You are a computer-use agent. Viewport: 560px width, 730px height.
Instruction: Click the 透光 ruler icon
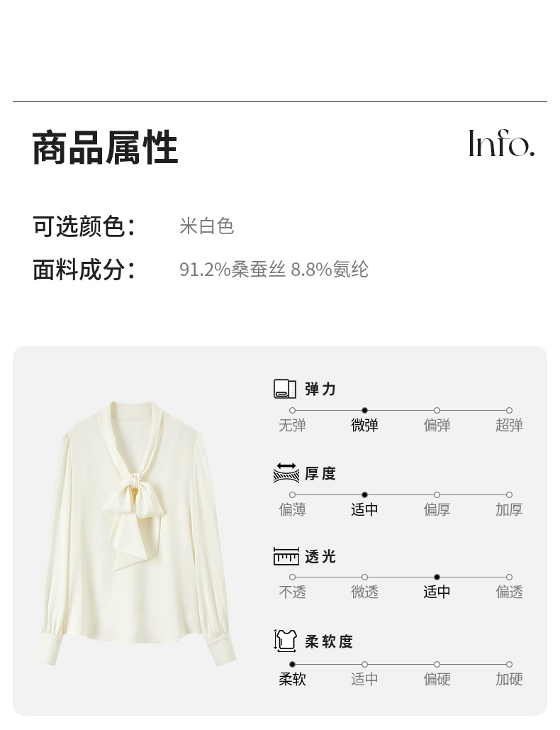[x=286, y=556]
